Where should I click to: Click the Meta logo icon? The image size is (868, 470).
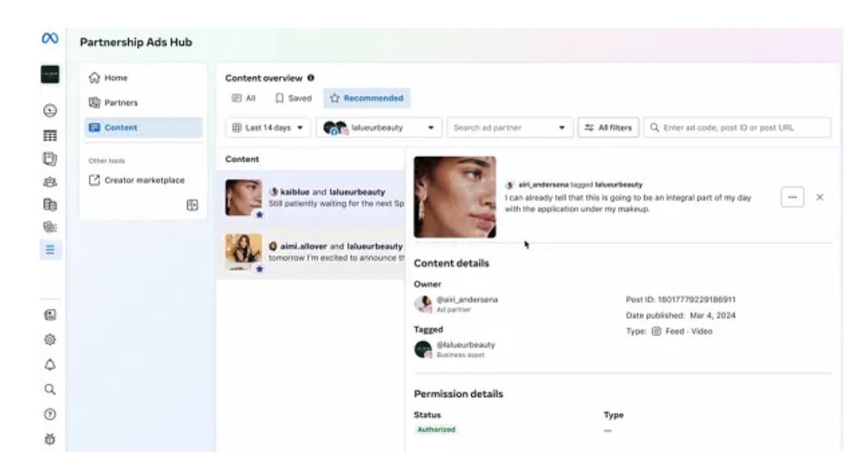tap(50, 38)
